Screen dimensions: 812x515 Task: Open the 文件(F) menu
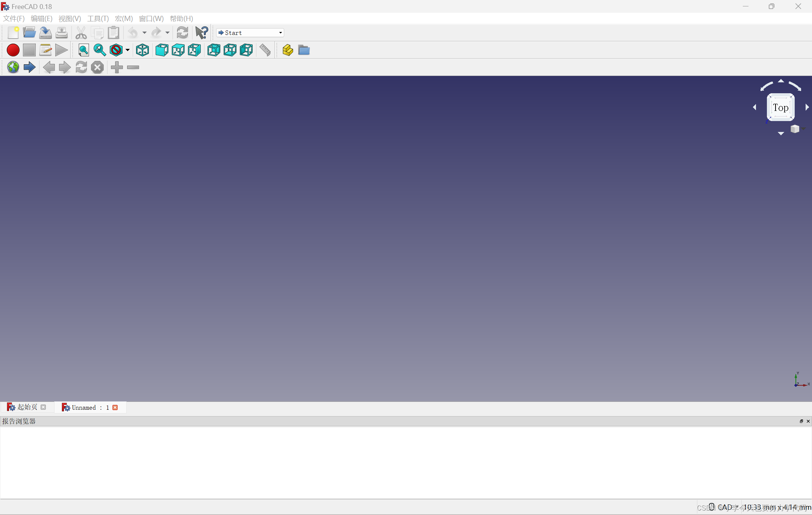pyautogui.click(x=13, y=18)
